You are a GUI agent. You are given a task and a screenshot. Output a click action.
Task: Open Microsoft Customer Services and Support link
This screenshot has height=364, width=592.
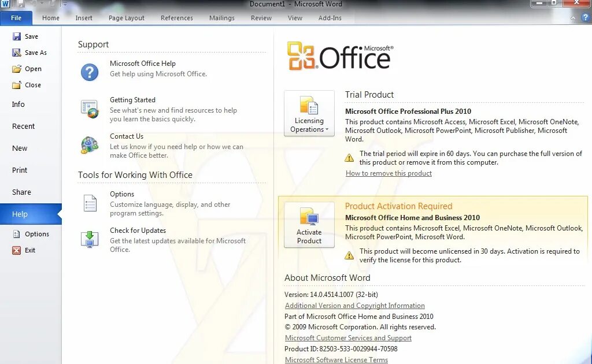348,338
